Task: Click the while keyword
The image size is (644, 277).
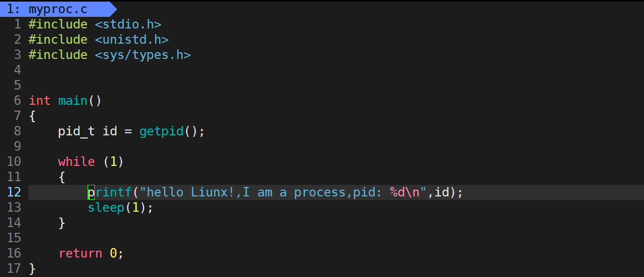Action: [76, 162]
